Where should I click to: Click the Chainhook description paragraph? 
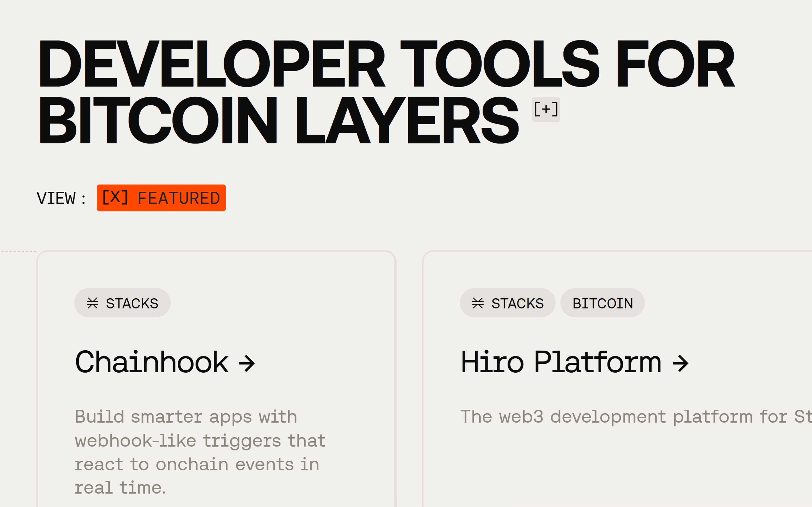click(x=200, y=452)
